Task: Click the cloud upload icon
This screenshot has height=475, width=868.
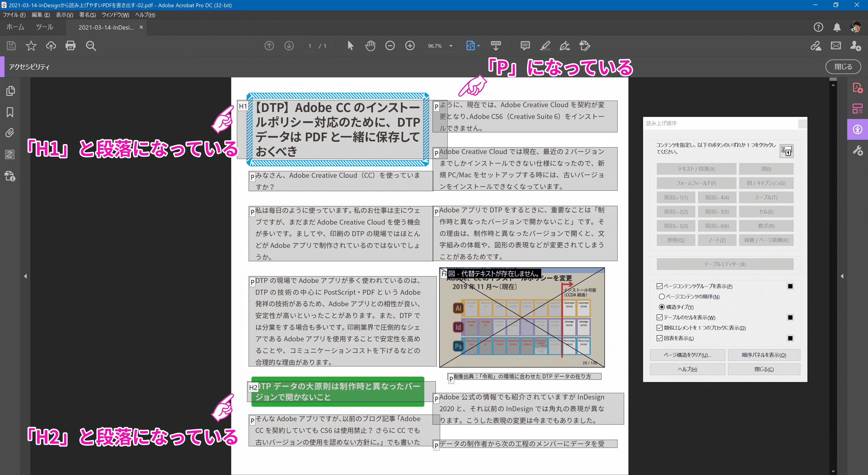Action: (51, 45)
